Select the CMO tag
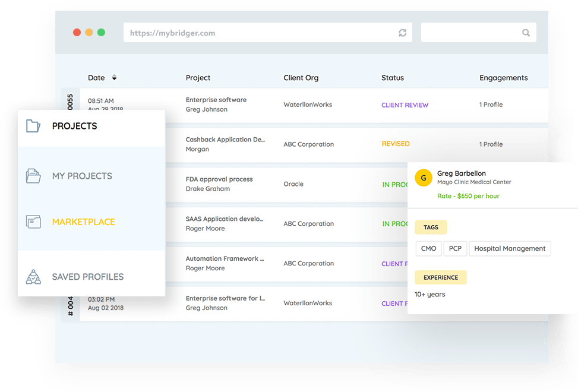This screenshot has height=392, width=578. (x=428, y=249)
